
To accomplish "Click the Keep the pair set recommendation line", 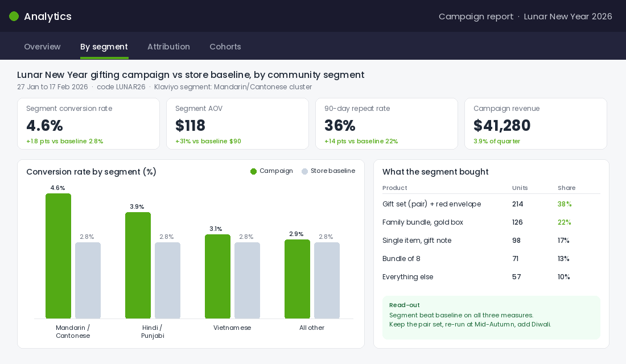I will (470, 324).
